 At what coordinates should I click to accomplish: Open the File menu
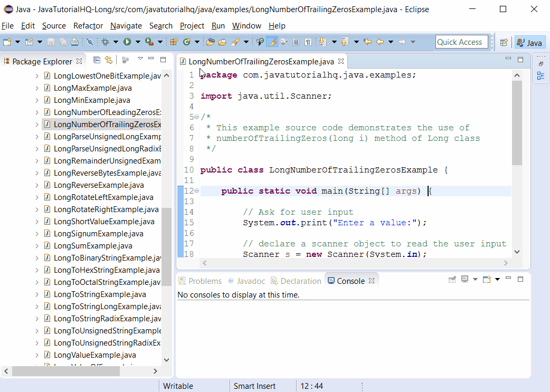7,26
